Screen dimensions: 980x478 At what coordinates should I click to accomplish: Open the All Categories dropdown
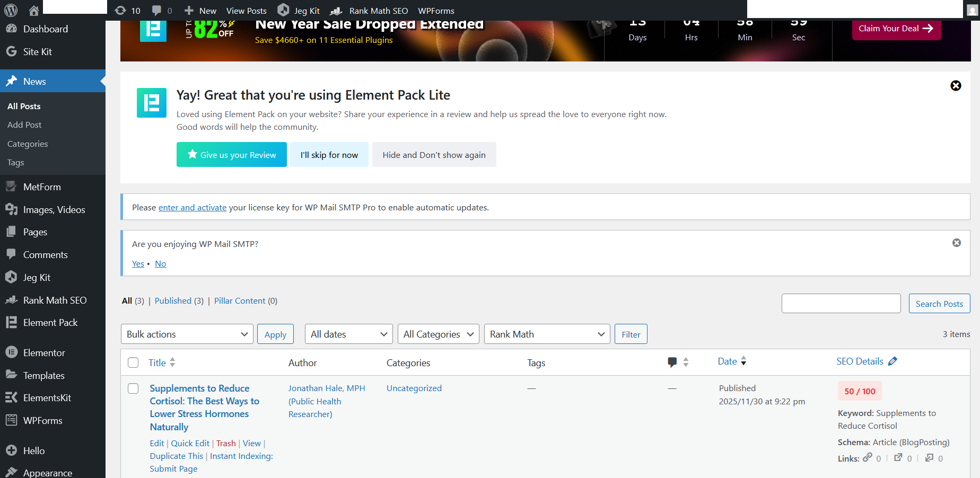[x=438, y=334]
